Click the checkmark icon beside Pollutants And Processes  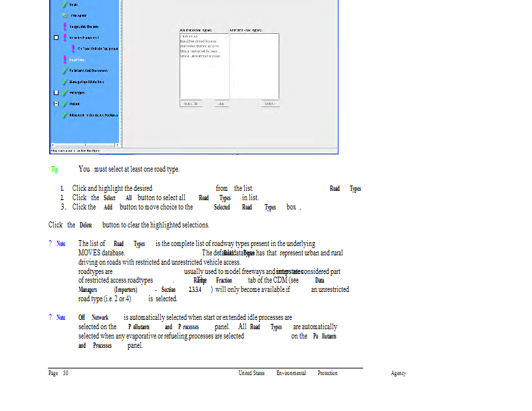tap(63, 70)
